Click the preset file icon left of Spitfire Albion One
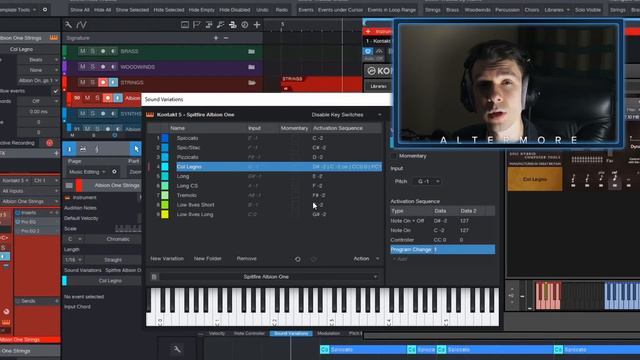The width and height of the screenshot is (640, 360). click(154, 277)
